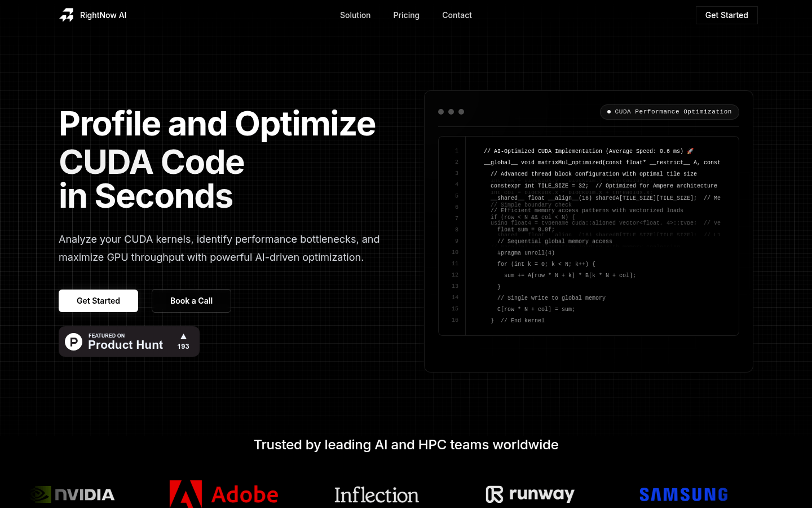Viewport: 812px width, 508px height.
Task: Click the Featured on Product Hunt text
Action: pos(125,341)
